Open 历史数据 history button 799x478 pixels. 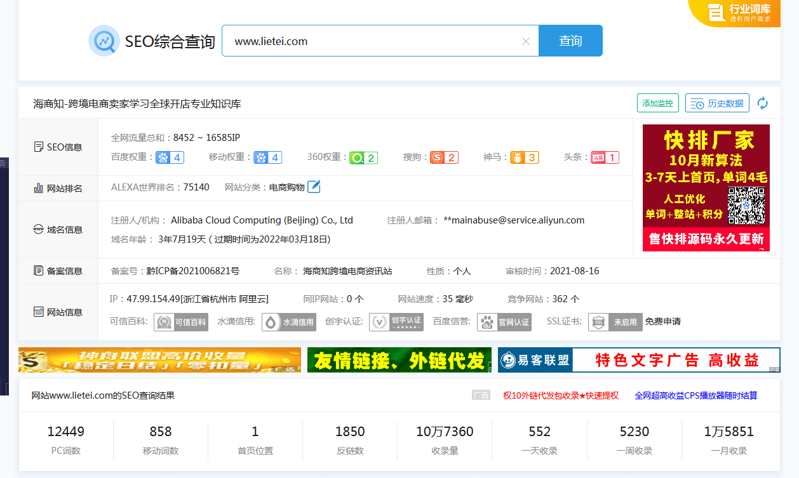click(717, 103)
